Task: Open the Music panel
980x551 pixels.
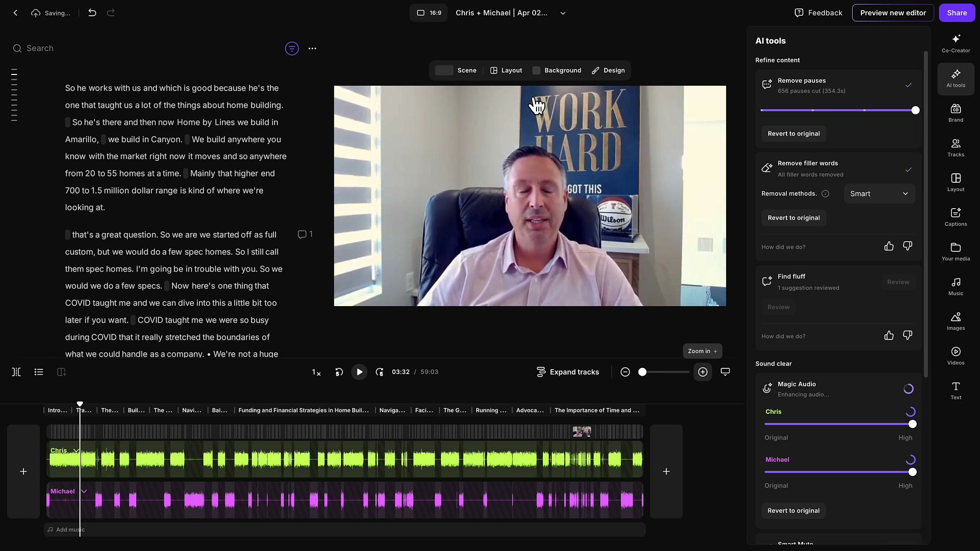Action: [x=955, y=286]
